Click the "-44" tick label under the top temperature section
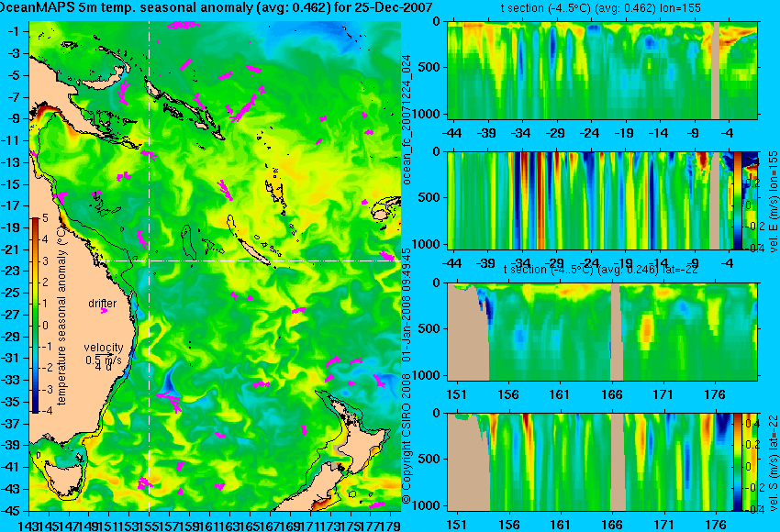The width and height of the screenshot is (780, 532). tap(452, 133)
